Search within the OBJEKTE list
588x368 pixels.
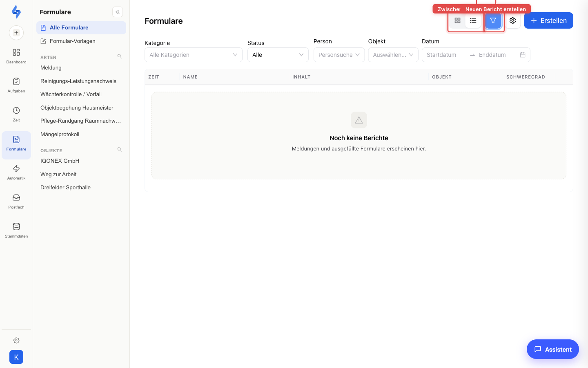[x=120, y=150]
